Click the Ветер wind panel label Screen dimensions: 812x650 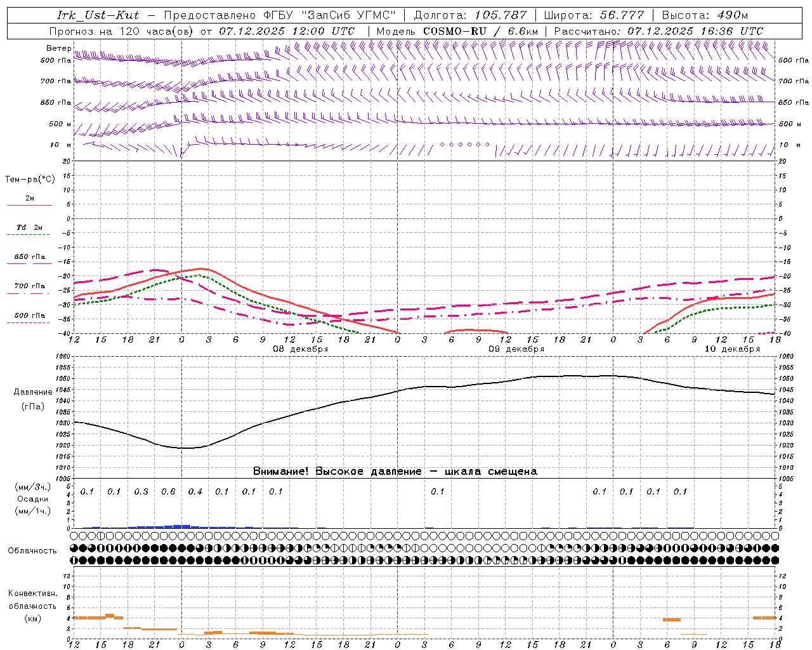click(58, 48)
